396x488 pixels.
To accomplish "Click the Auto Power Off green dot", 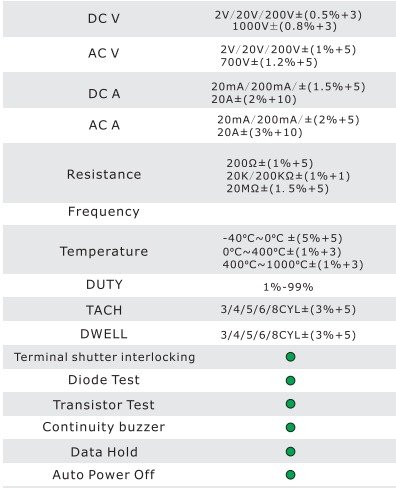I will point(290,474).
